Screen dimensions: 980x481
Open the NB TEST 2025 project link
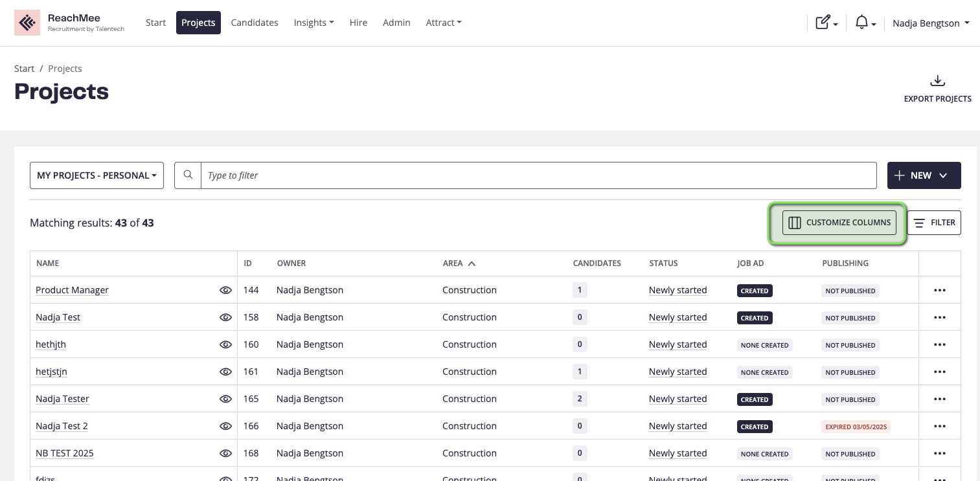65,453
